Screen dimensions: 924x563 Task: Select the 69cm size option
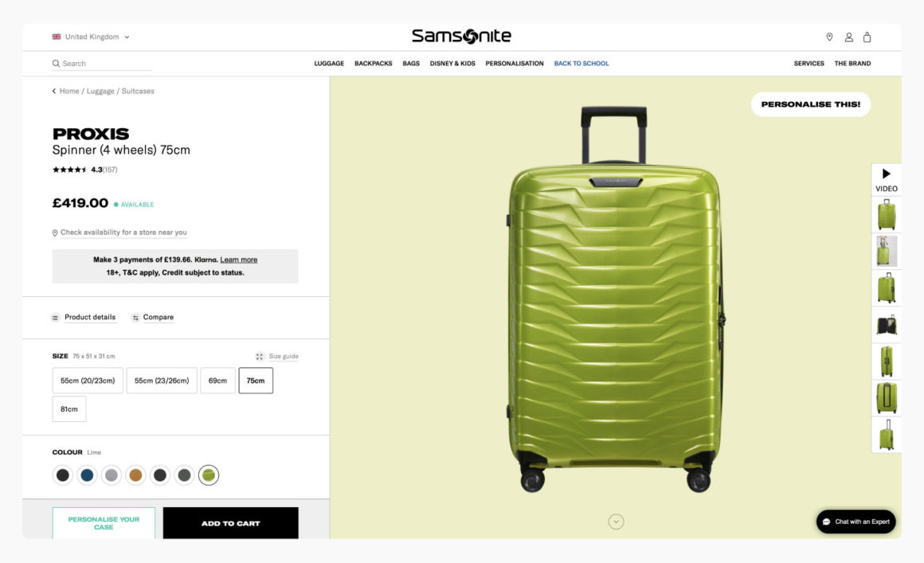[x=217, y=380]
